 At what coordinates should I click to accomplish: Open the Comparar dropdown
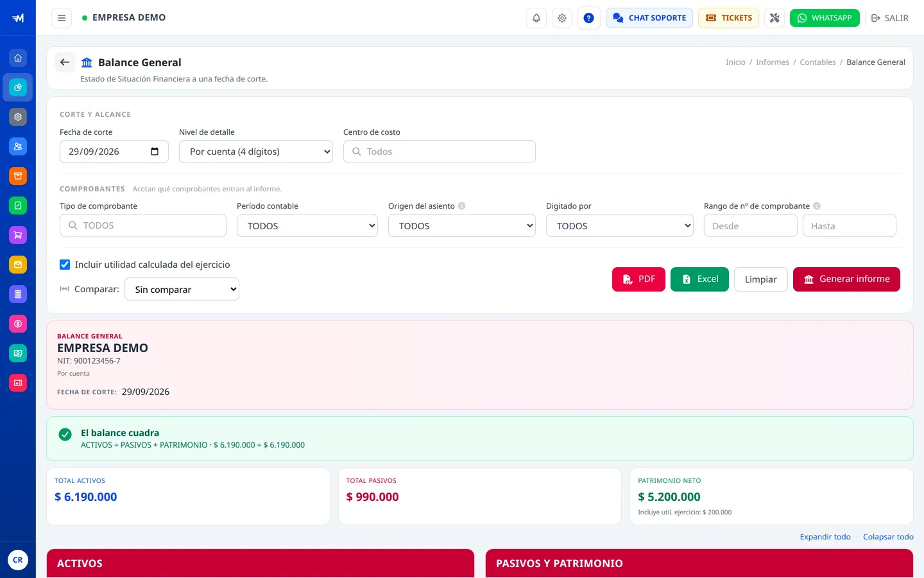[x=182, y=289]
